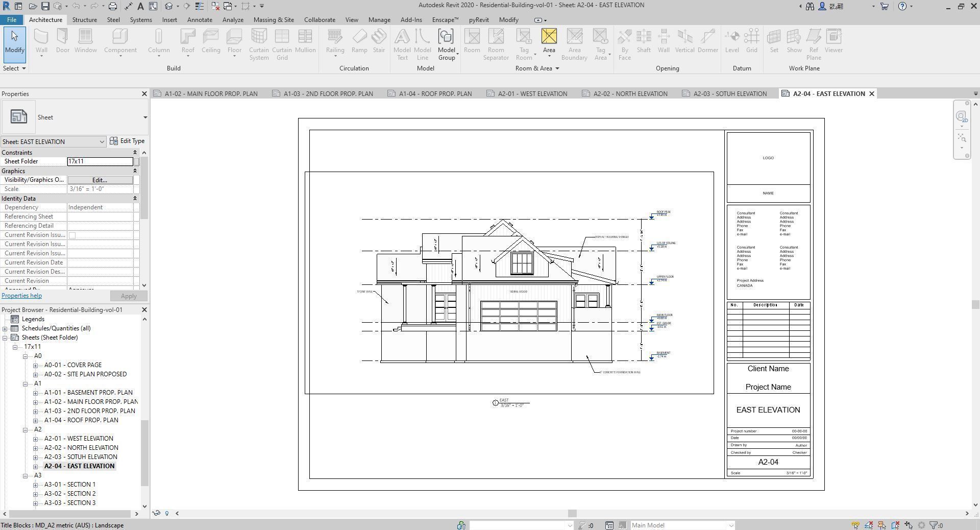This screenshot has width=980, height=530.
Task: Toggle Thin Lines in quick access toolbar
Action: click(199, 6)
